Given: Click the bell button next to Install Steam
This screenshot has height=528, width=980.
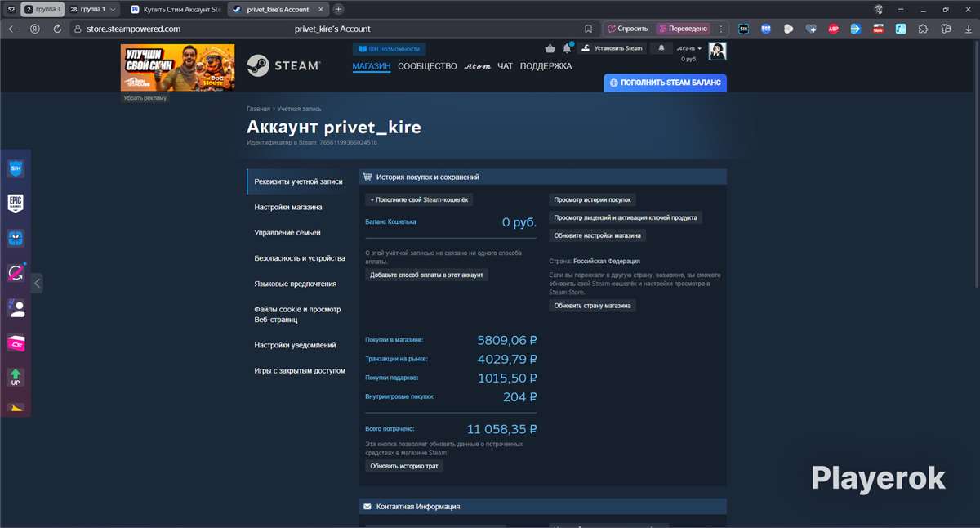Looking at the screenshot, I should (661, 48).
